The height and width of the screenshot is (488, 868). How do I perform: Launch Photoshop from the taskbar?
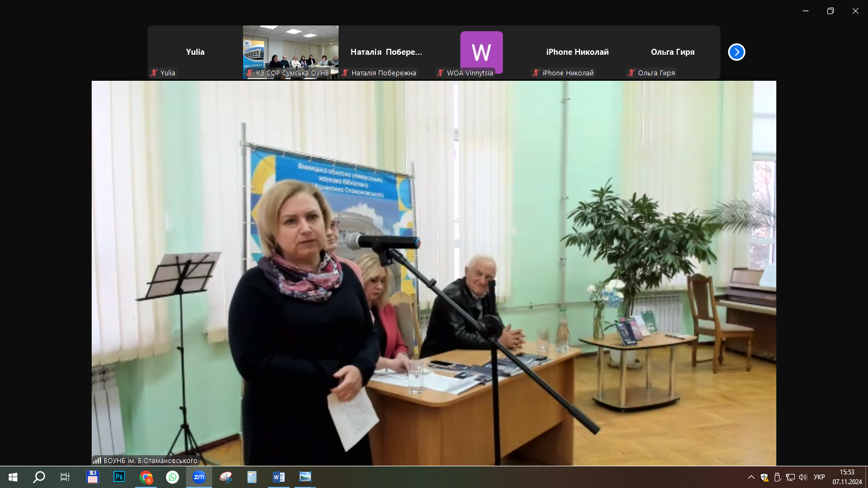[119, 477]
